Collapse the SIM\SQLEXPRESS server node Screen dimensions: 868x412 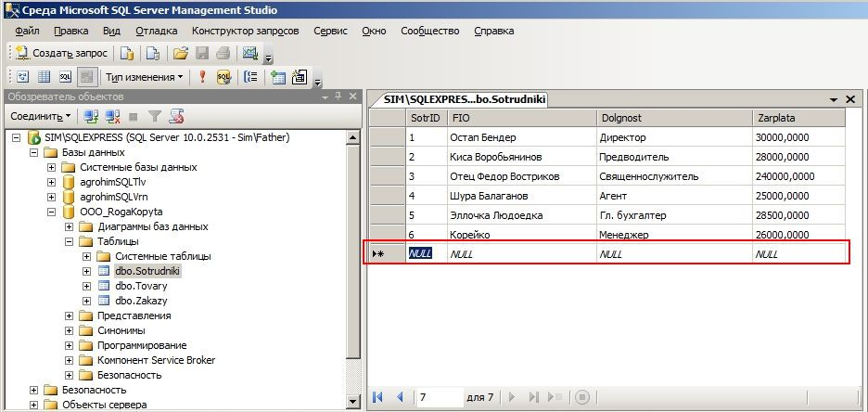[x=16, y=137]
